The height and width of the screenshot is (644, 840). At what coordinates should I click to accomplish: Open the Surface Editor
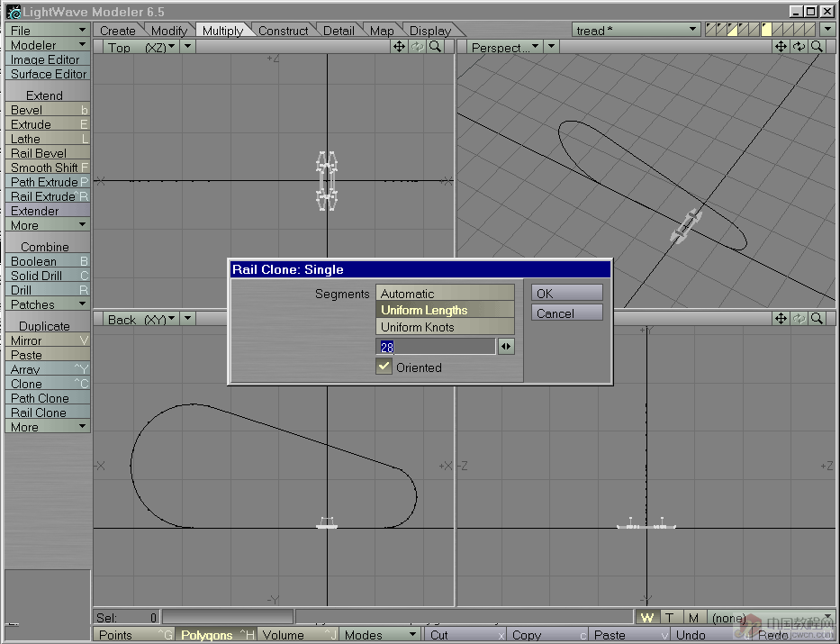[47, 73]
